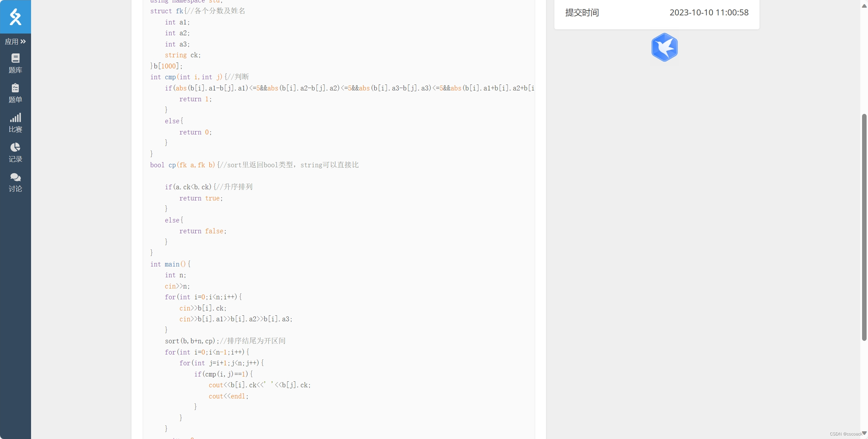
Task: Open the 比赛 contests bar chart icon
Action: [15, 117]
